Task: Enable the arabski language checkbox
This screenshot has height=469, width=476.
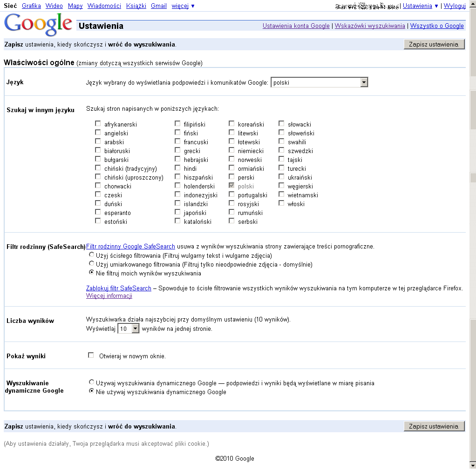Action: [98, 141]
